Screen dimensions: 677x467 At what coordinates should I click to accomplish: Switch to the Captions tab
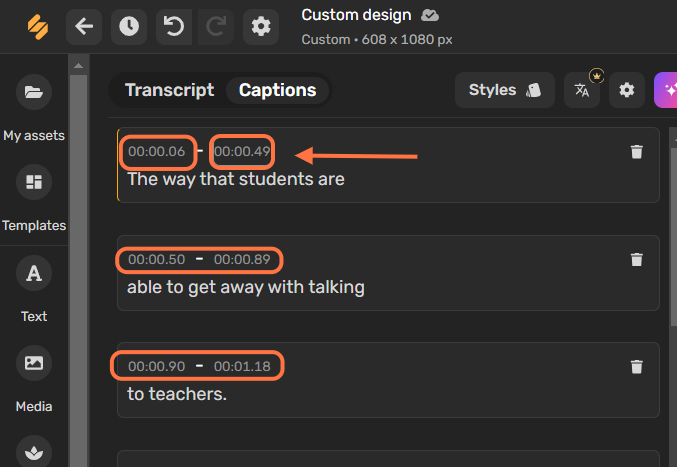click(x=278, y=90)
